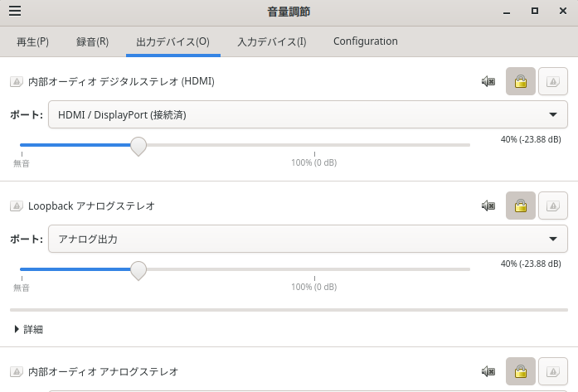Open the hamburger menu in title bar
Viewport: 578px width, 392px height.
(x=15, y=12)
